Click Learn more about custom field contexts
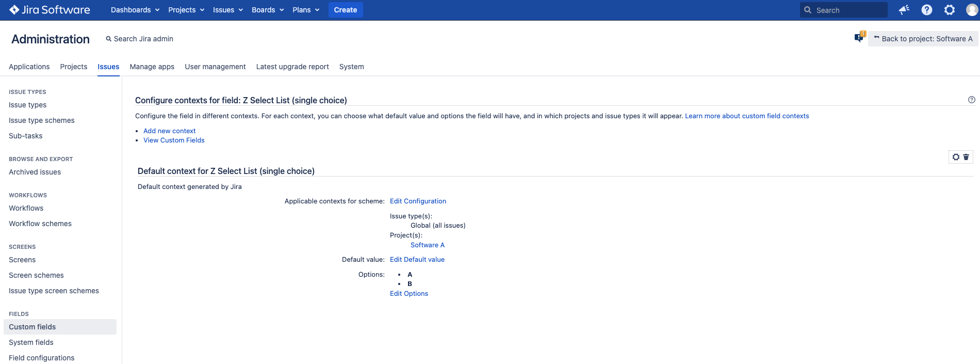The width and height of the screenshot is (980, 364). [x=747, y=116]
